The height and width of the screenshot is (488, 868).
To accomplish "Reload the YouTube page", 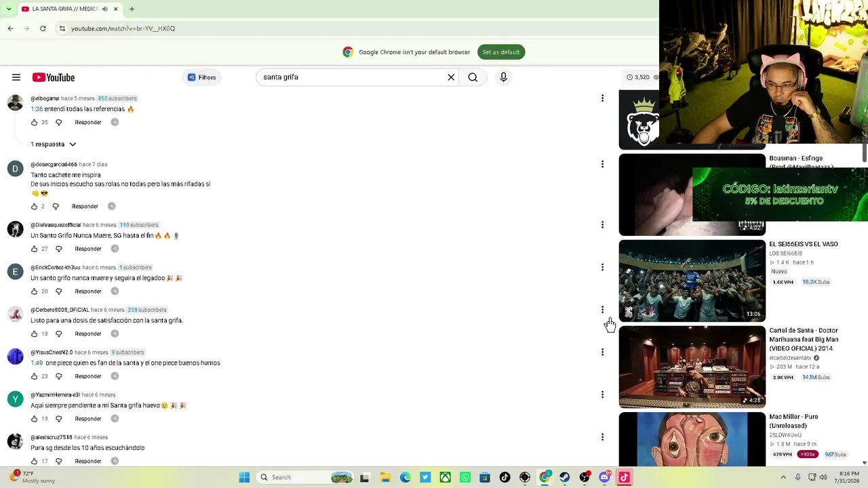I will pos(43,28).
